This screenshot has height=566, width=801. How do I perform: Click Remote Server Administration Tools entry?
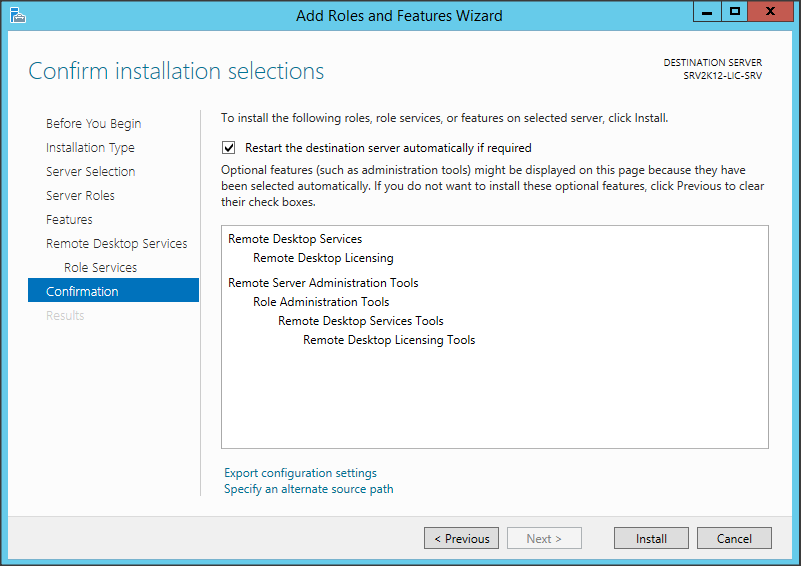pos(323,283)
